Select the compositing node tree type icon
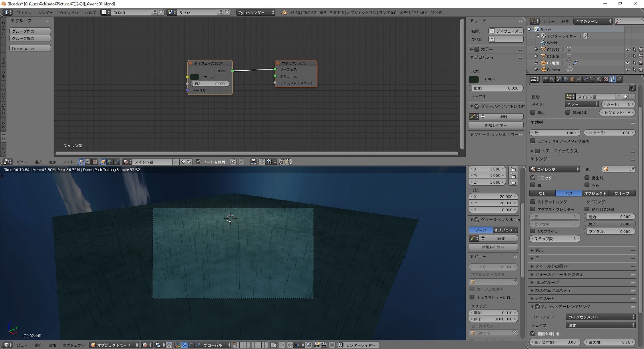Viewport: 644px width, 349px height. click(87, 162)
